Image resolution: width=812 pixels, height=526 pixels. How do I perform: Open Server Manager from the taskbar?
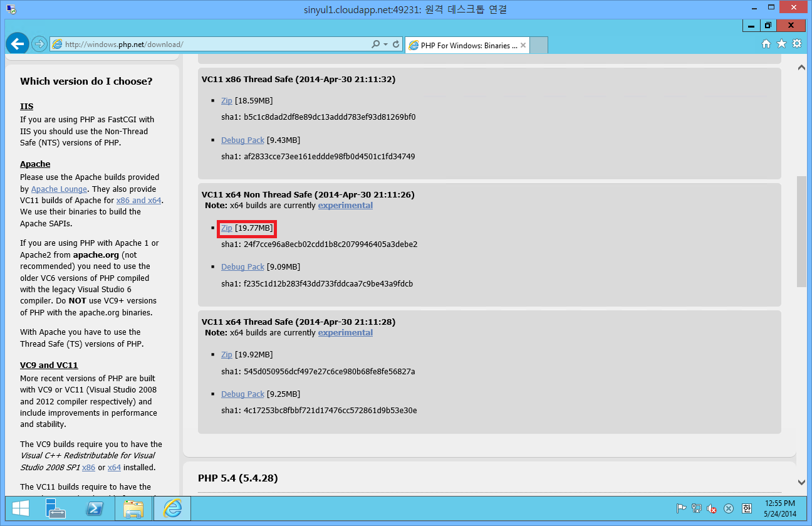(x=57, y=509)
